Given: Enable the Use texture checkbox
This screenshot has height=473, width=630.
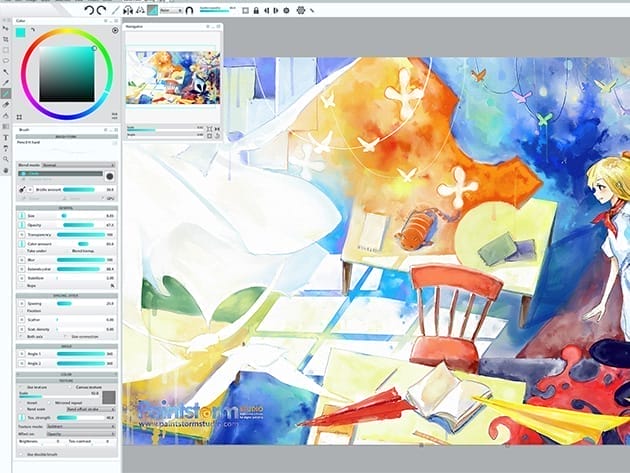Looking at the screenshot, I should click(19, 387).
